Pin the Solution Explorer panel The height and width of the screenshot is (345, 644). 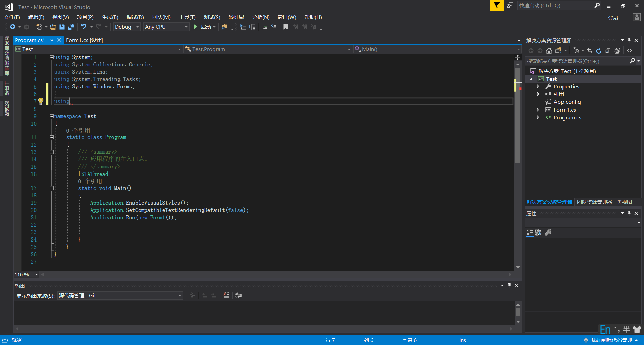pos(629,40)
